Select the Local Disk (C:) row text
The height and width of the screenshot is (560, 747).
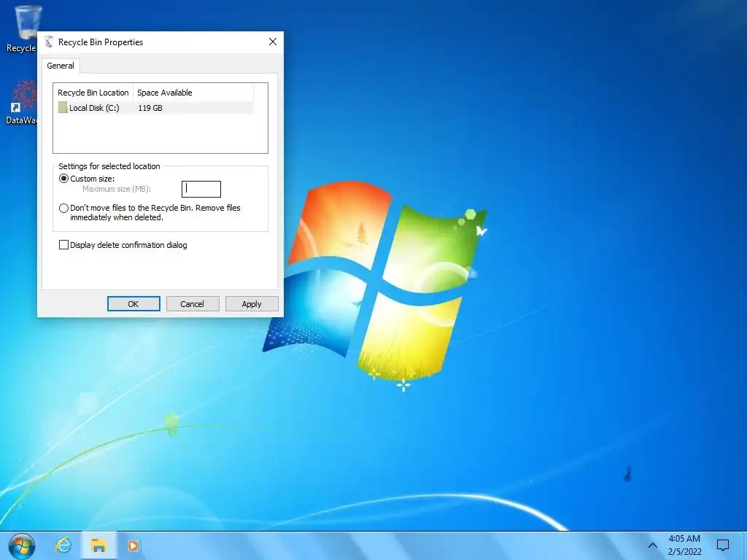94,108
